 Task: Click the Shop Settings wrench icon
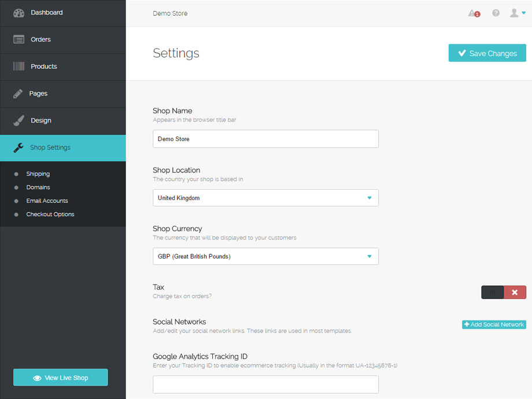[17, 147]
